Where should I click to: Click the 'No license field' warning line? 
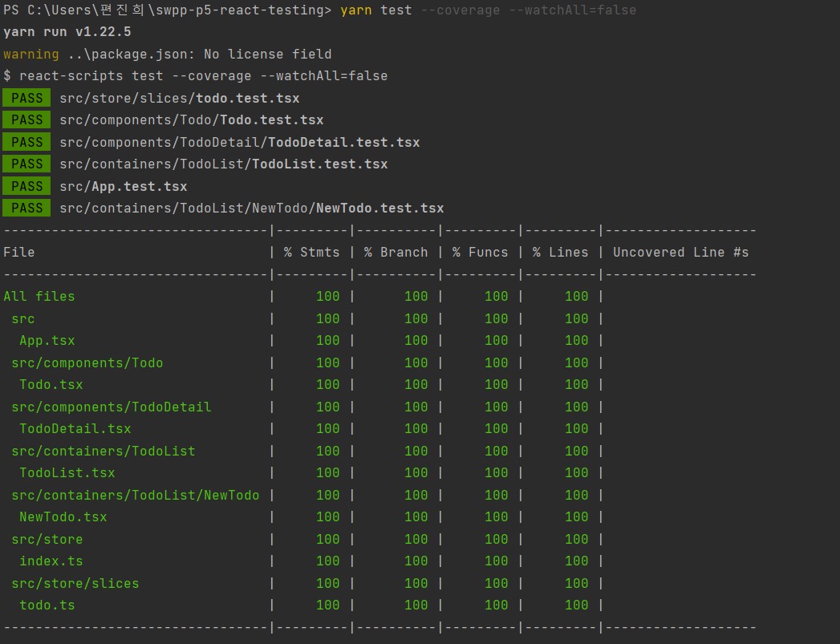click(x=167, y=55)
